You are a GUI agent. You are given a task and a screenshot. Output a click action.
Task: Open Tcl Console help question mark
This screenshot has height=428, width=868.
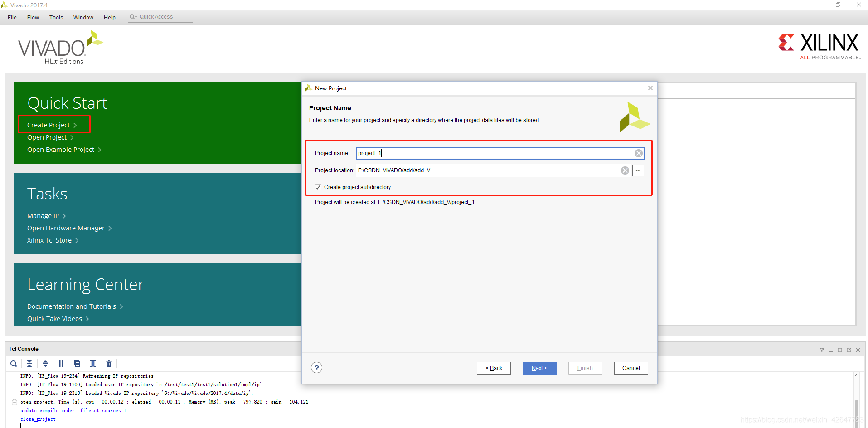coord(822,350)
